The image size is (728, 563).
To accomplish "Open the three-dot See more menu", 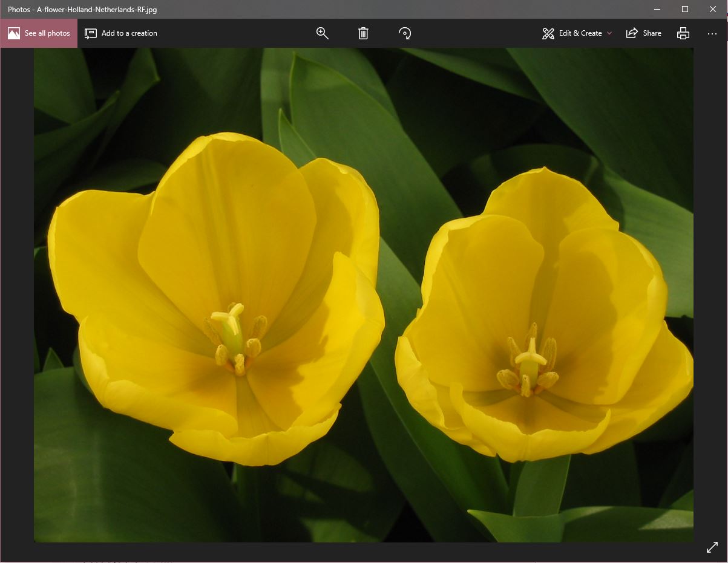I will coord(712,33).
